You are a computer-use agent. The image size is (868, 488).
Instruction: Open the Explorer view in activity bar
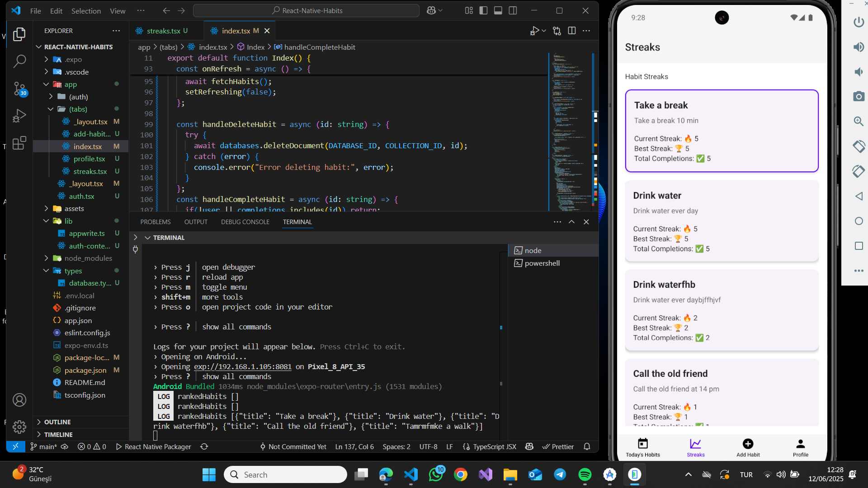pos(19,34)
